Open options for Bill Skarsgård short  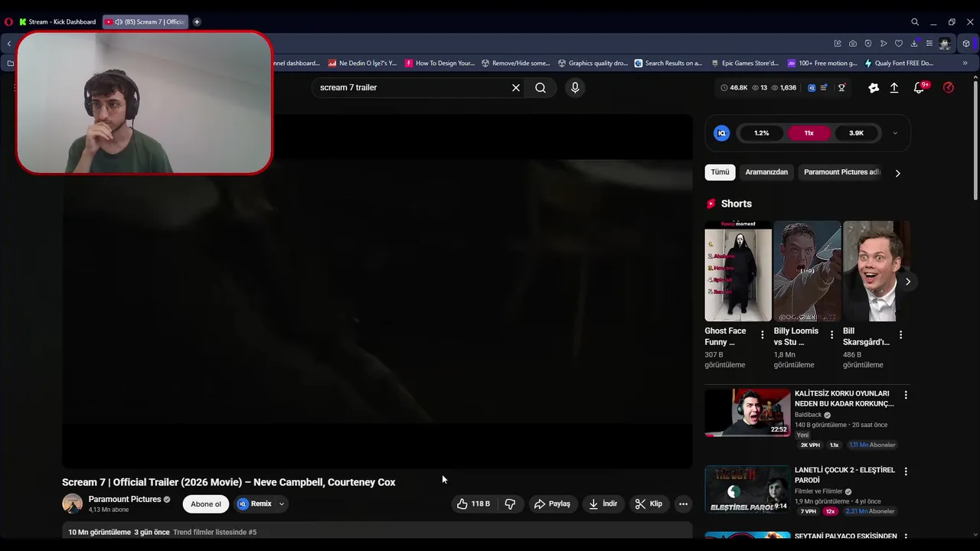point(900,334)
